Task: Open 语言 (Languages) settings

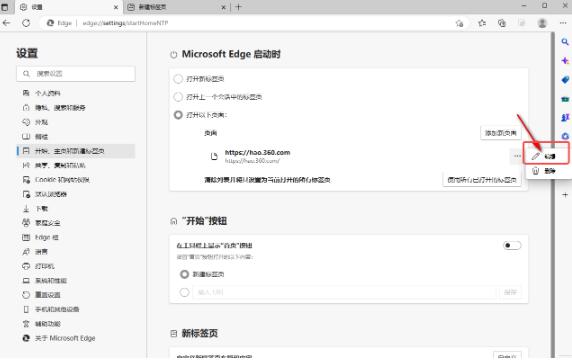Action: (76, 252)
